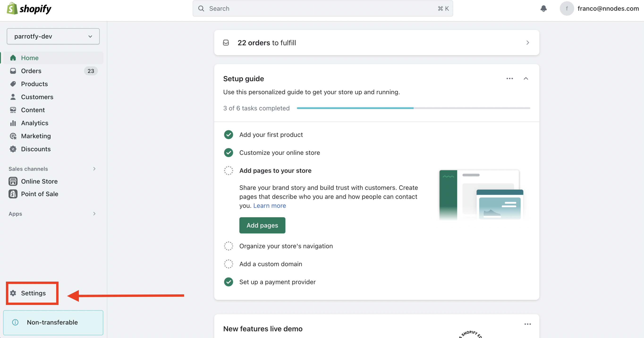This screenshot has width=644, height=338.
Task: Click the Discounts badge icon
Action: tap(13, 149)
